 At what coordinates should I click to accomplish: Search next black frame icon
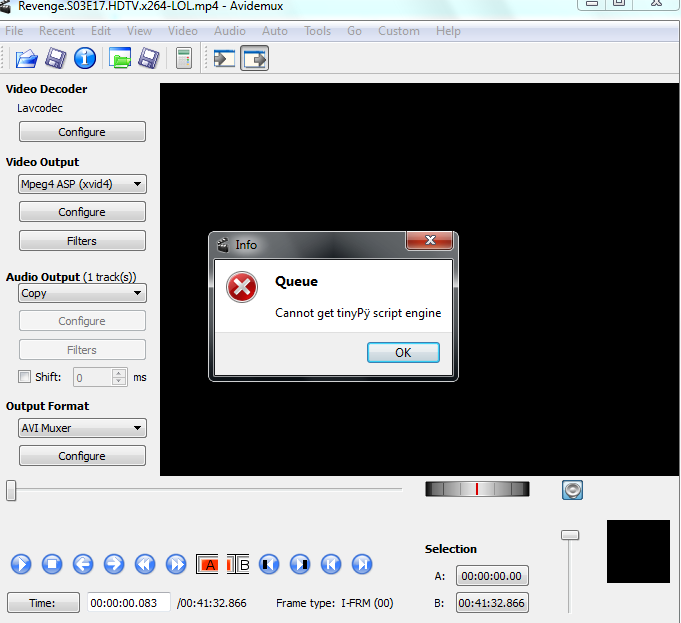click(300, 564)
